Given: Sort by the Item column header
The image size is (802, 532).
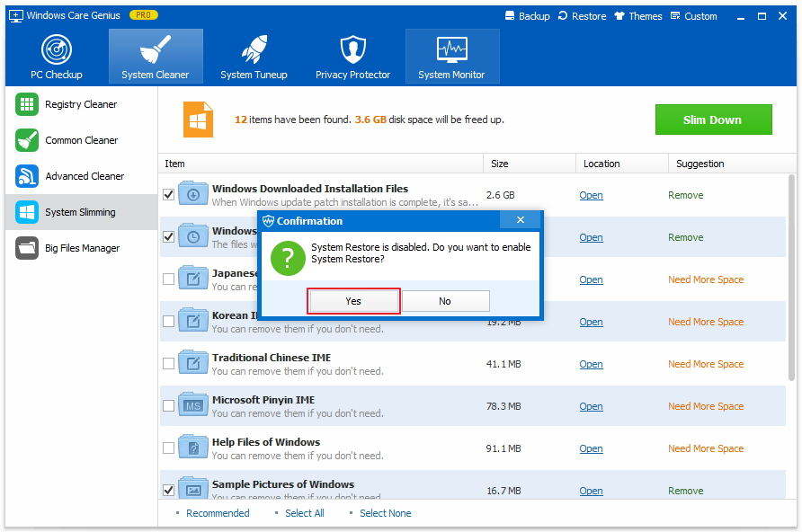Looking at the screenshot, I should coord(321,164).
